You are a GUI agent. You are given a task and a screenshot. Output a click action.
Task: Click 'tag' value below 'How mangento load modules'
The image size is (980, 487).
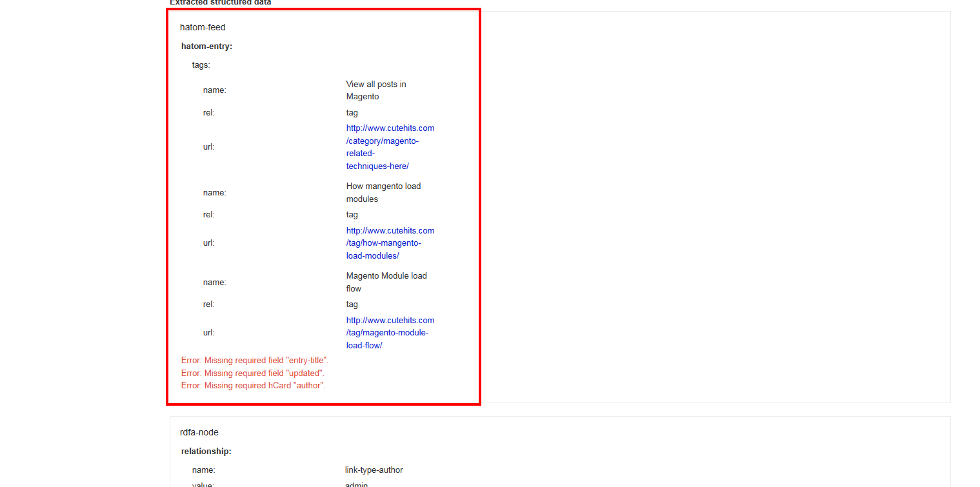pyautogui.click(x=352, y=215)
